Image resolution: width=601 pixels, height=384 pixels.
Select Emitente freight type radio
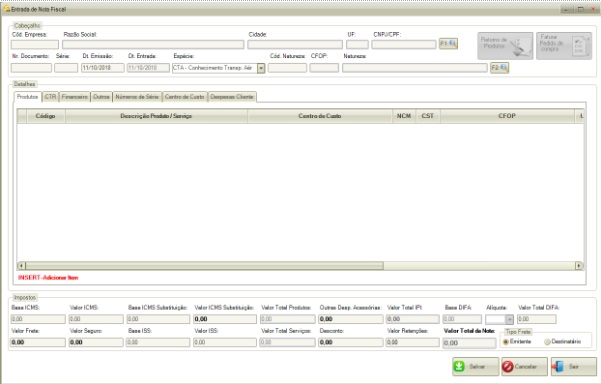pos(506,341)
